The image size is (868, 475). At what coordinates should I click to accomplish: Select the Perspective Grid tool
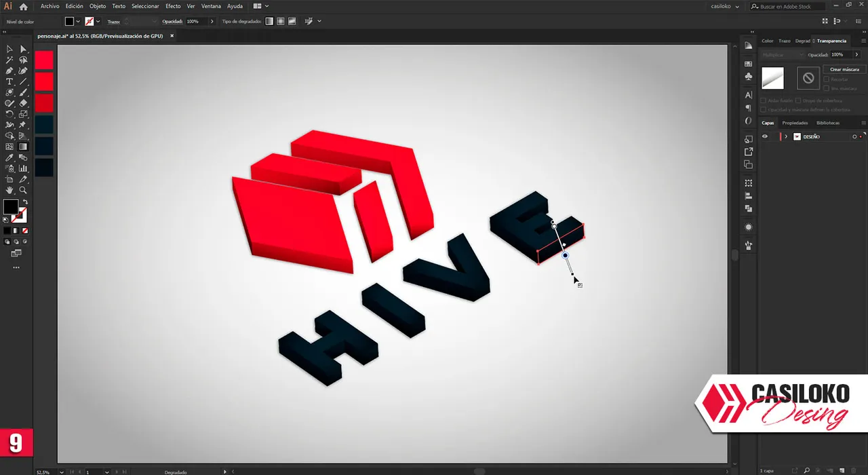point(23,136)
